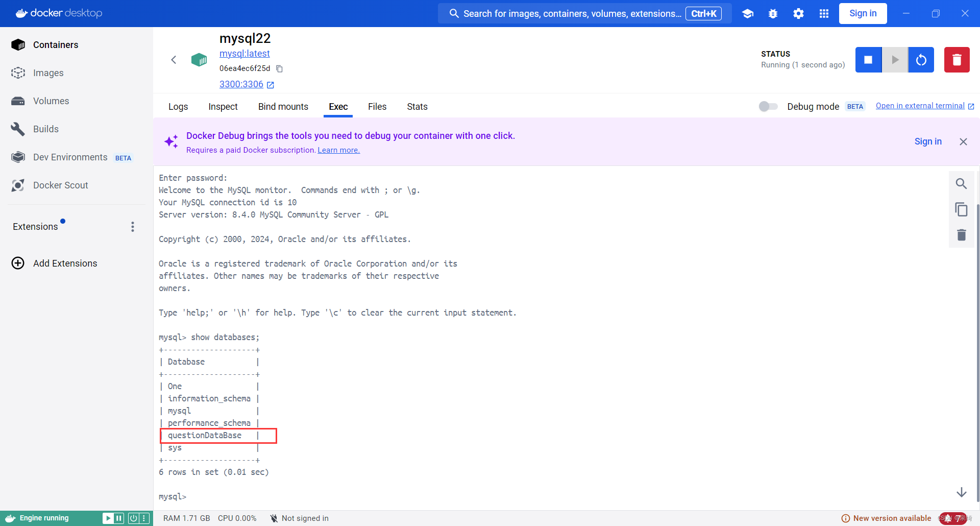This screenshot has height=526, width=980.
Task: Jump to terminal bottom arrow
Action: point(962,492)
